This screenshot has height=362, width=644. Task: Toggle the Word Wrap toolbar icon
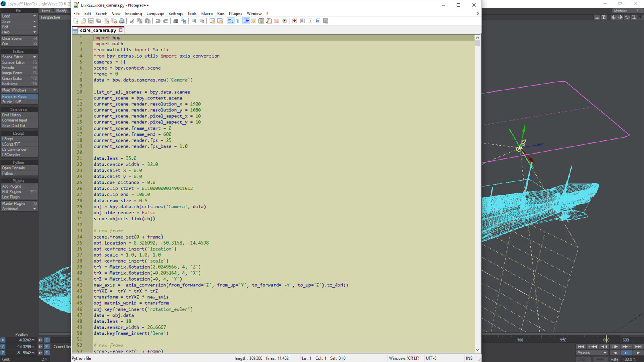pos(230,21)
